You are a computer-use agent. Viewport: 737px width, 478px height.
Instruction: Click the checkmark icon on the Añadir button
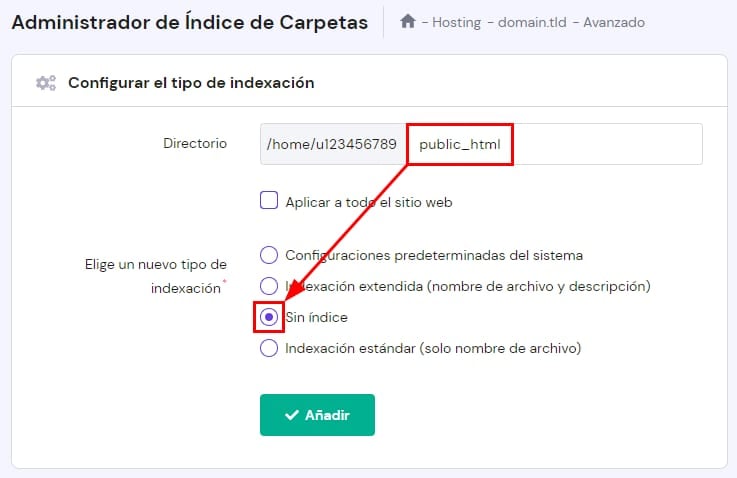pos(292,415)
